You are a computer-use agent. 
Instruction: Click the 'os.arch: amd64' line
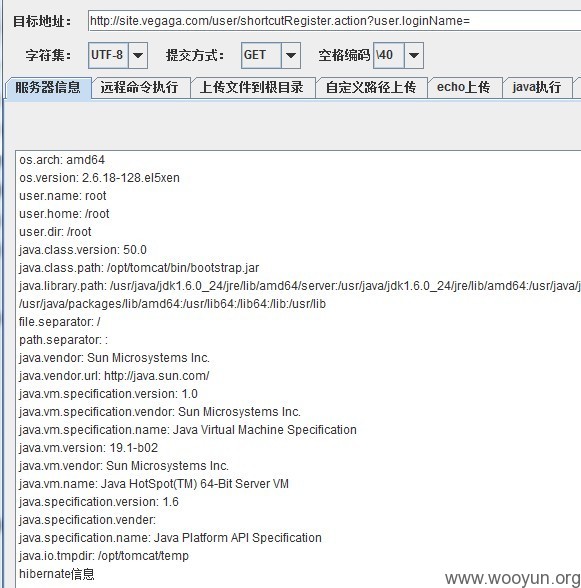pos(62,160)
